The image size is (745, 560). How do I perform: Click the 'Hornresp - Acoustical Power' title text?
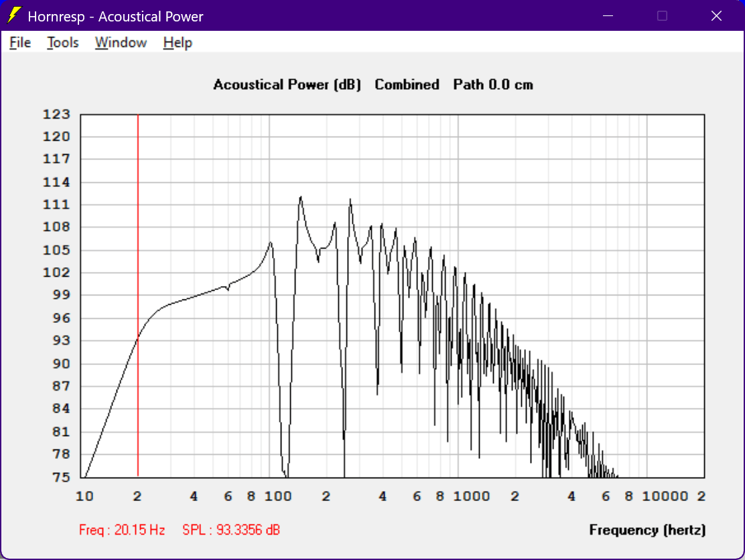tap(115, 17)
